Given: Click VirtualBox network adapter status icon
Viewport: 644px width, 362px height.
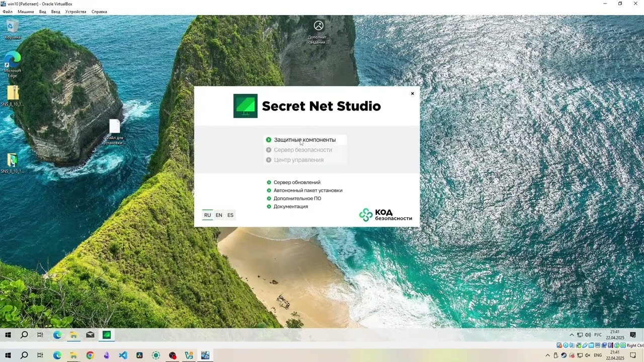Looking at the screenshot, I should pos(578,345).
